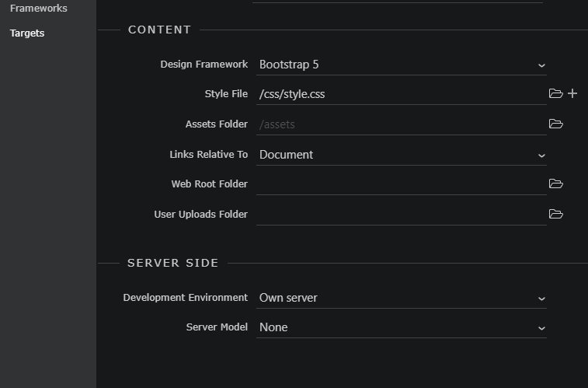Click Development Environment label
This screenshot has height=388, width=588.
[185, 298]
